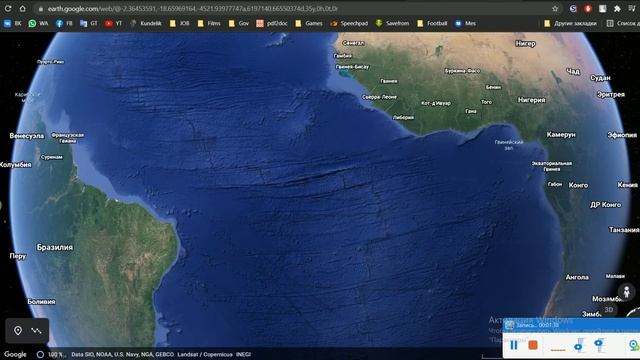Viewport: 640px width, 360px height.
Task: Bookmark this page with the star icon
Action: pyautogui.click(x=555, y=9)
